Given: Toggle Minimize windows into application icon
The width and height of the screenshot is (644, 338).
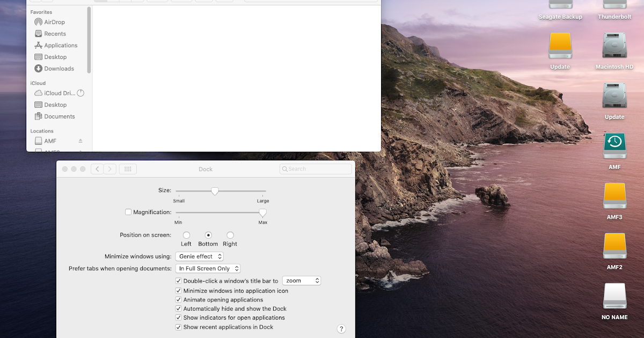Looking at the screenshot, I should tap(179, 291).
